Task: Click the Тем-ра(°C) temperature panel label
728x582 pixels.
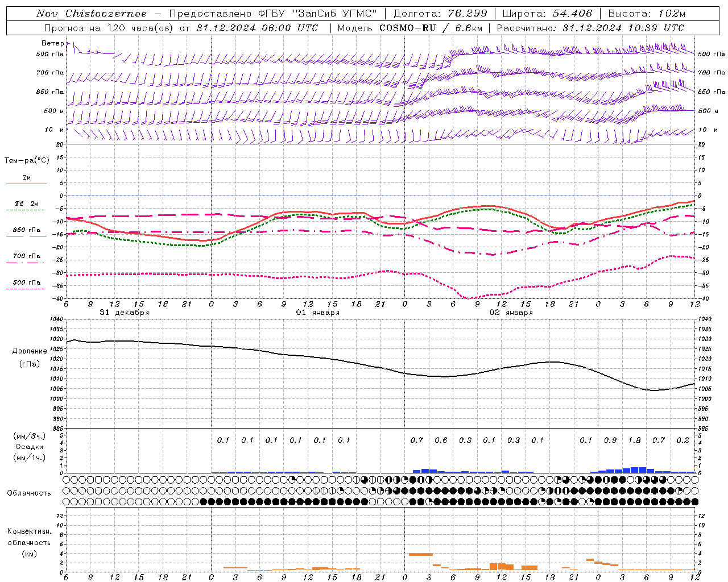Action: pos(27,161)
